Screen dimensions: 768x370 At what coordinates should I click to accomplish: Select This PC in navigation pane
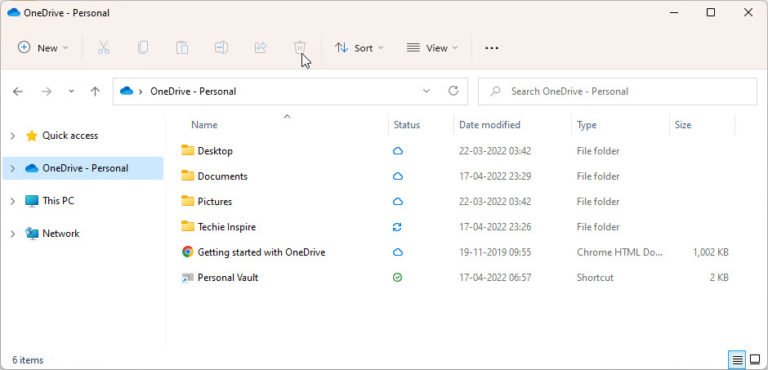pos(58,201)
